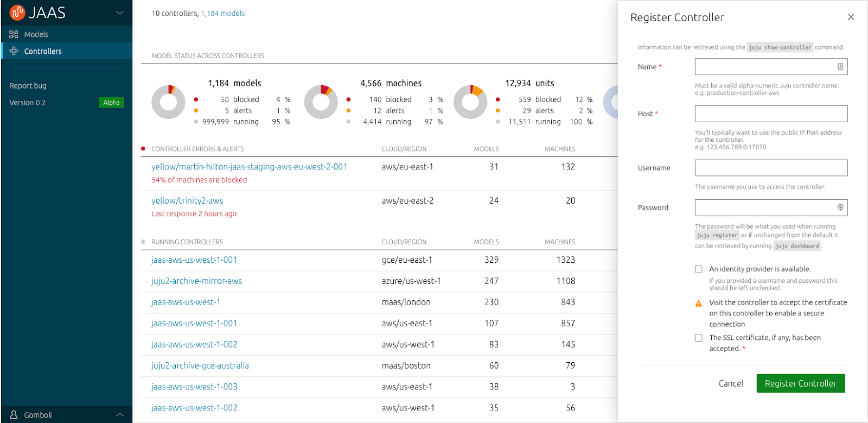Click the 'Register Controller' panel title
This screenshot has height=423, width=868.
[677, 17]
